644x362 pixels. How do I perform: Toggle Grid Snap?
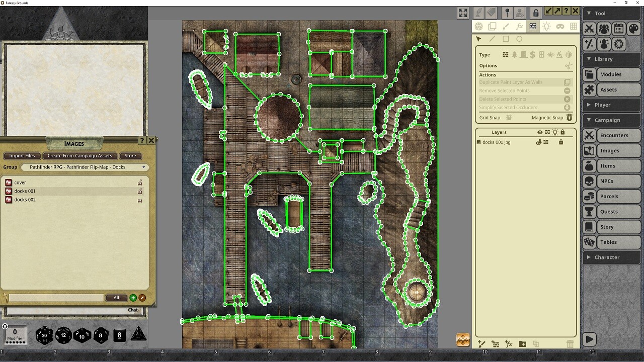pyautogui.click(x=510, y=117)
